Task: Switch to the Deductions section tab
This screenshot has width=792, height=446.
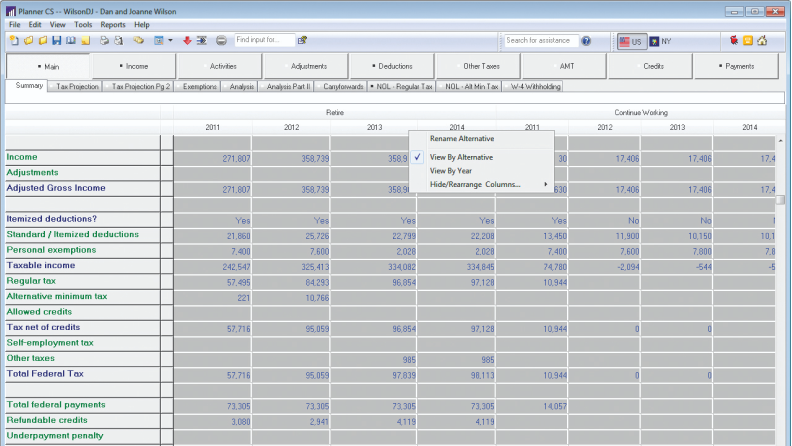Action: 392,66
